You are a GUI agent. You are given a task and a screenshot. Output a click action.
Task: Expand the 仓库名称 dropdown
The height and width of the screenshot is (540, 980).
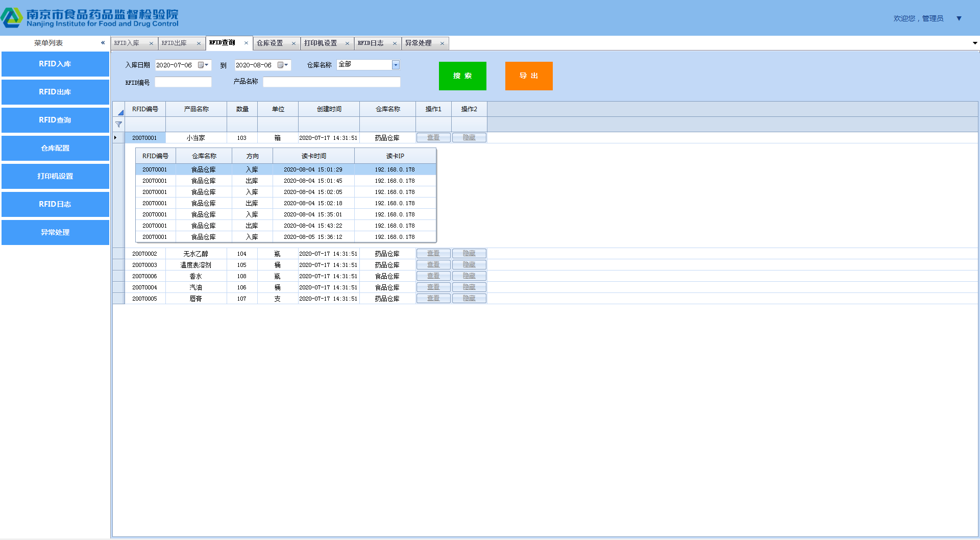[396, 65]
